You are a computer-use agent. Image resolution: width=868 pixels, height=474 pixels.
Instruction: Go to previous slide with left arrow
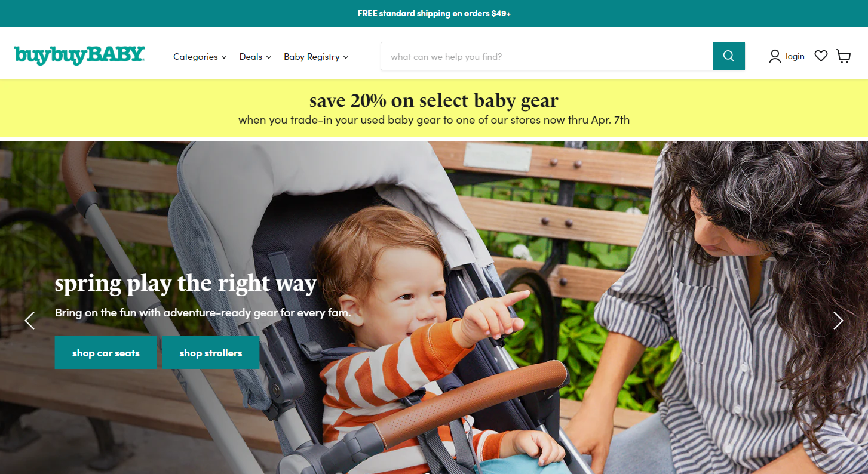[30, 321]
